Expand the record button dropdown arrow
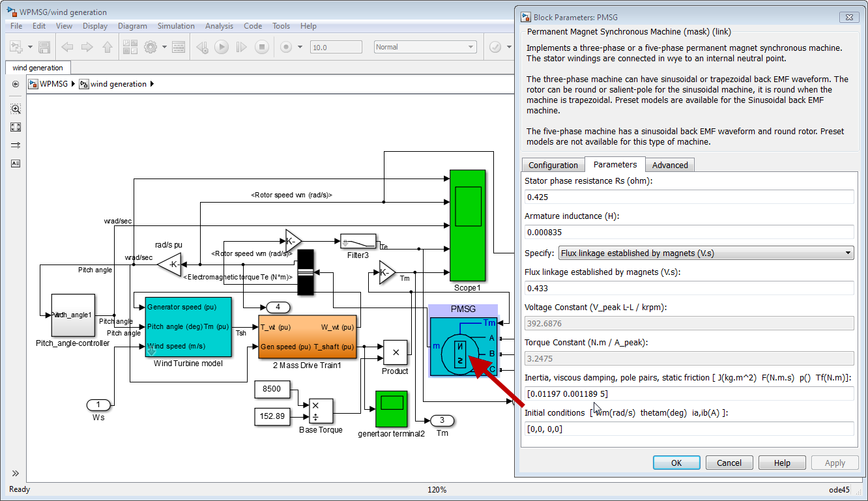Image resolution: width=868 pixels, height=501 pixels. [x=300, y=47]
